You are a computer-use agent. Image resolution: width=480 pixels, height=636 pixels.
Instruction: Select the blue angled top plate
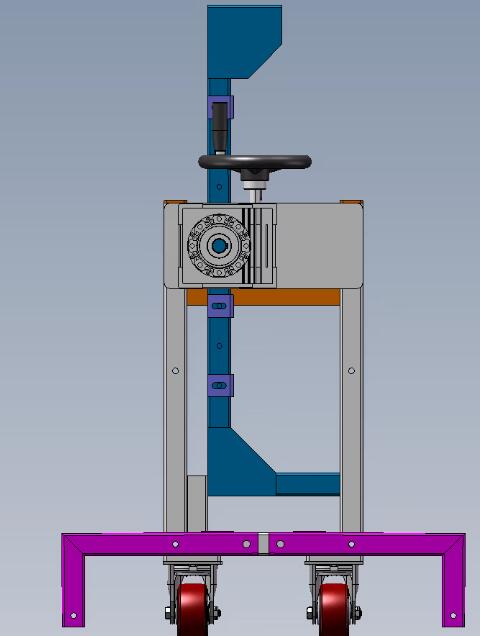[x=244, y=42]
